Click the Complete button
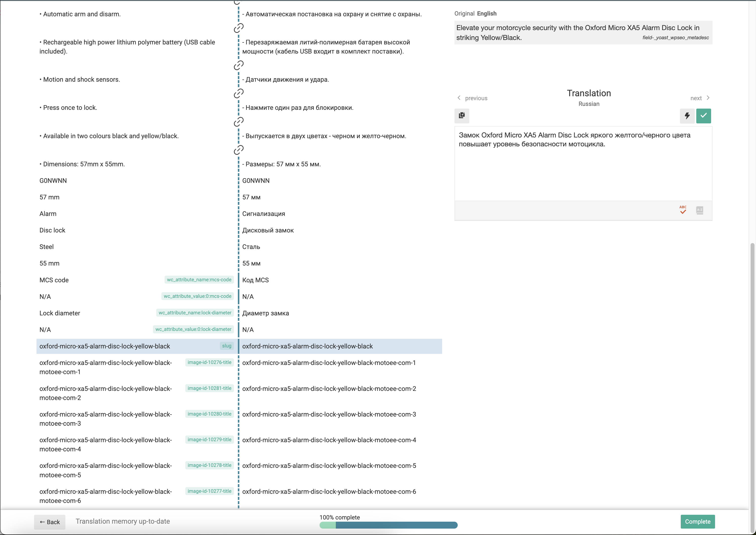The width and height of the screenshot is (756, 535). coord(698,521)
